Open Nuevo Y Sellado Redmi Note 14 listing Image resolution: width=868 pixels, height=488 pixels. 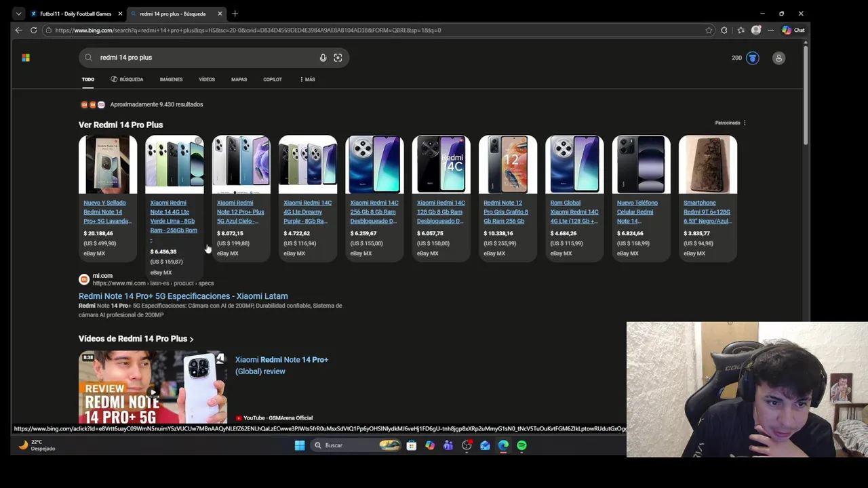click(x=107, y=212)
